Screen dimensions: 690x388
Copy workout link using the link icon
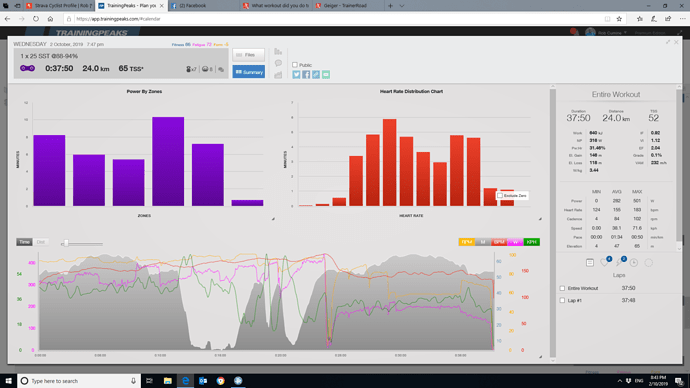(x=316, y=74)
